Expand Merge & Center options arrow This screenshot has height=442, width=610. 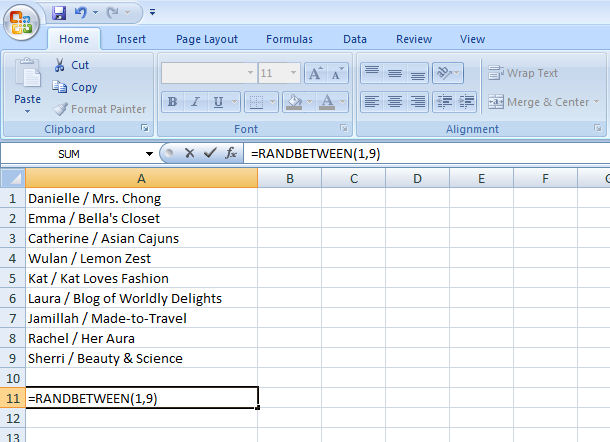596,102
